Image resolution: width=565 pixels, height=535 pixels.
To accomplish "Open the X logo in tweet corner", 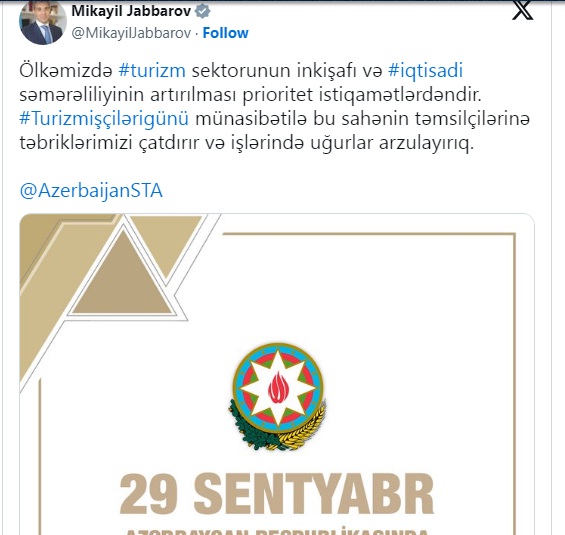I will (522, 10).
